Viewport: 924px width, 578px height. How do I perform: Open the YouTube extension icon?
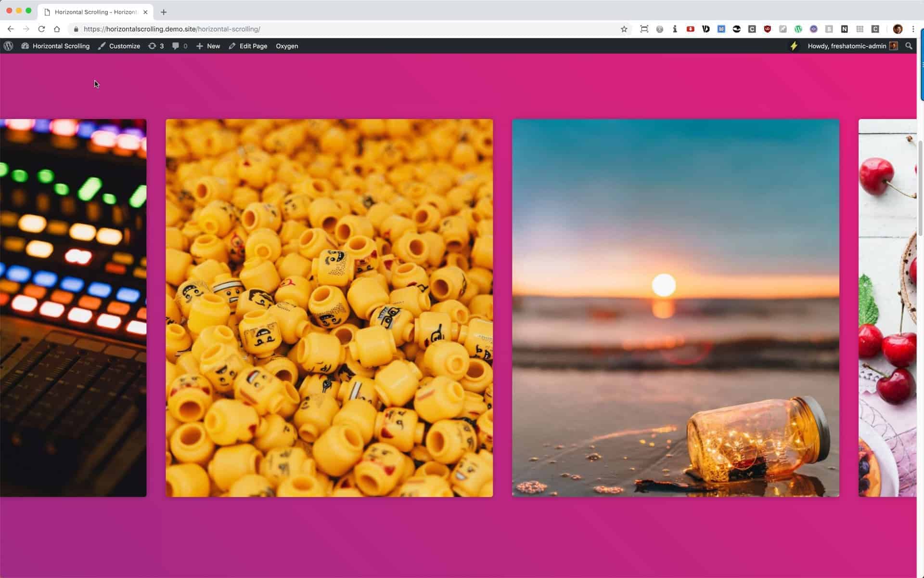coord(691,29)
